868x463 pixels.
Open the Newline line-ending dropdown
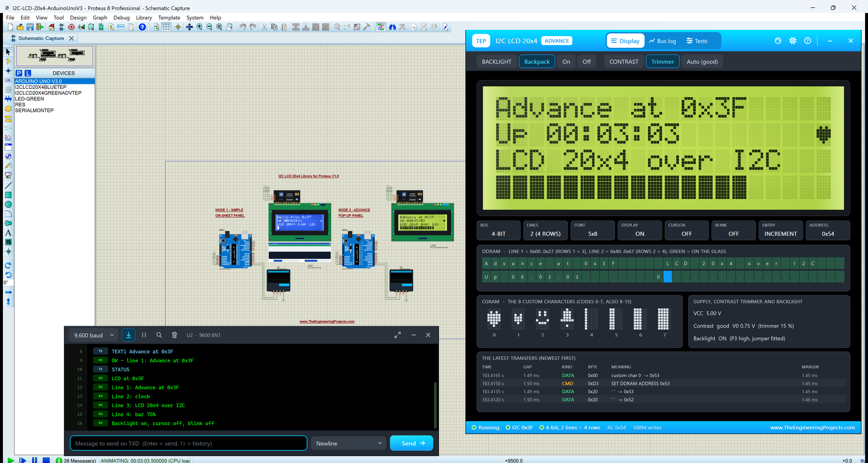coord(349,443)
